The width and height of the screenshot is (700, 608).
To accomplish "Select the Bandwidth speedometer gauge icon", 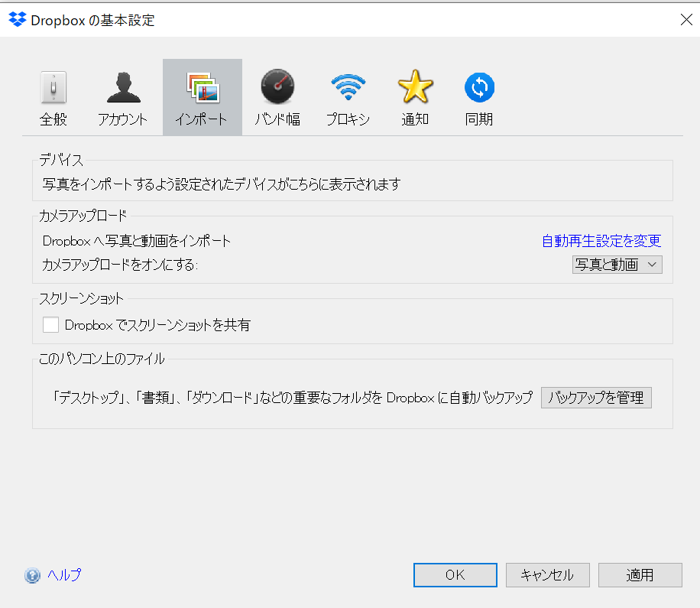I will point(277,87).
